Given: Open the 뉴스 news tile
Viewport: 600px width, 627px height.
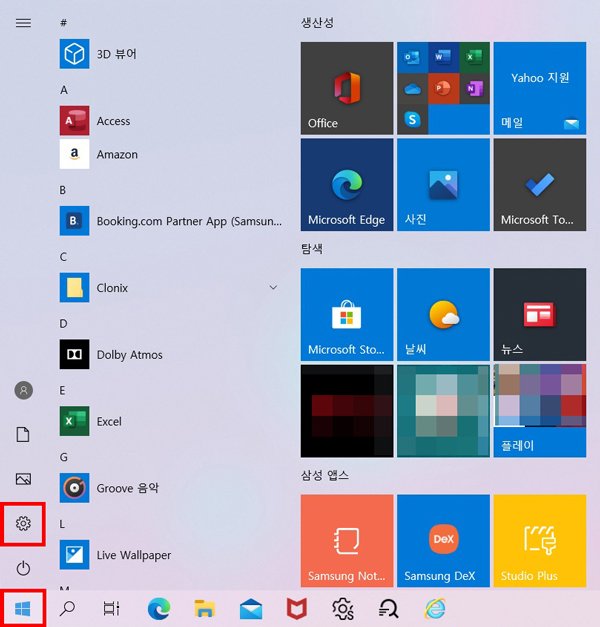Looking at the screenshot, I should click(540, 314).
